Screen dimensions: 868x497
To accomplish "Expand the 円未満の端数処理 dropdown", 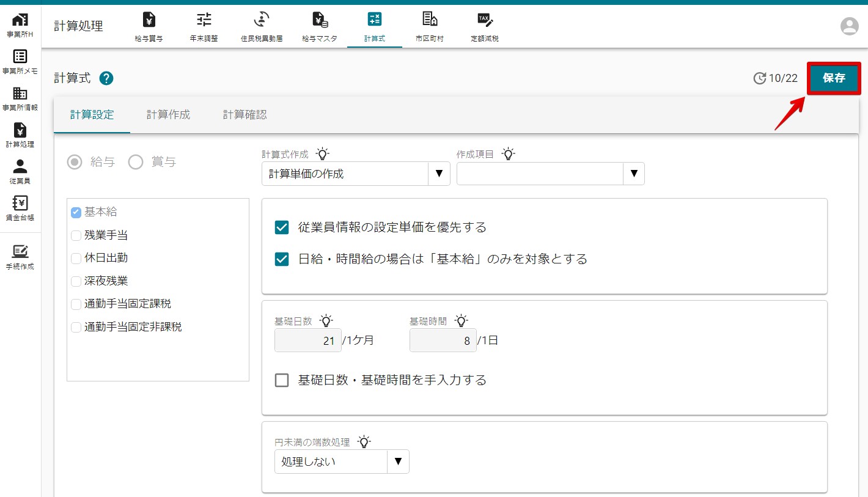I will click(398, 462).
